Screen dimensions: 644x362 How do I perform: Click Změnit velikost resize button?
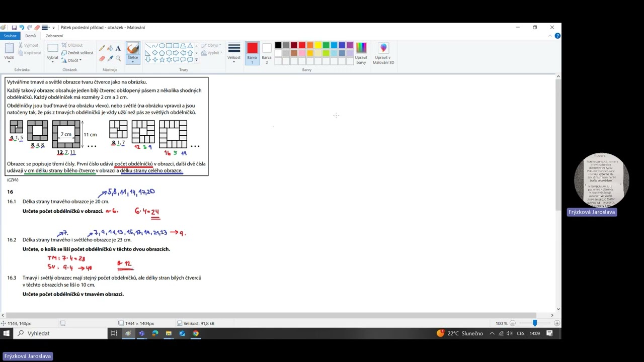click(x=77, y=53)
